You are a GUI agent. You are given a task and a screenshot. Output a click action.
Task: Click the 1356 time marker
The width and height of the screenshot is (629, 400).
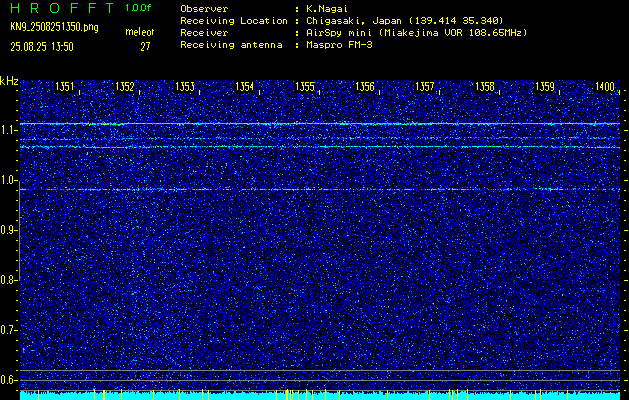(x=365, y=87)
